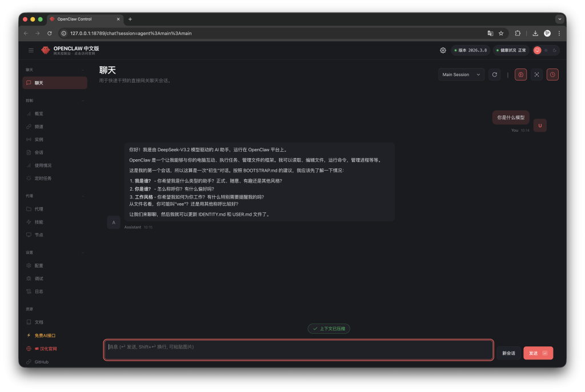Open Chrome's downloads icon in the toolbar
Screen dimensions: 585x392
tap(535, 33)
